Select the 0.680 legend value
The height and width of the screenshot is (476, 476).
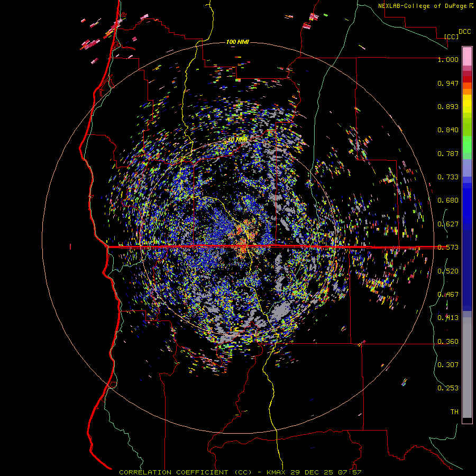(448, 200)
